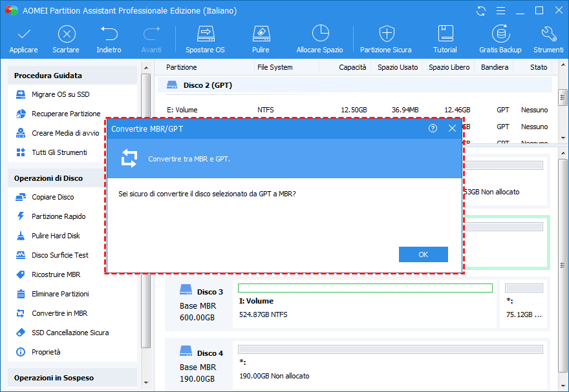Click the Stato column header
This screenshot has width=569, height=392.
coord(539,67)
